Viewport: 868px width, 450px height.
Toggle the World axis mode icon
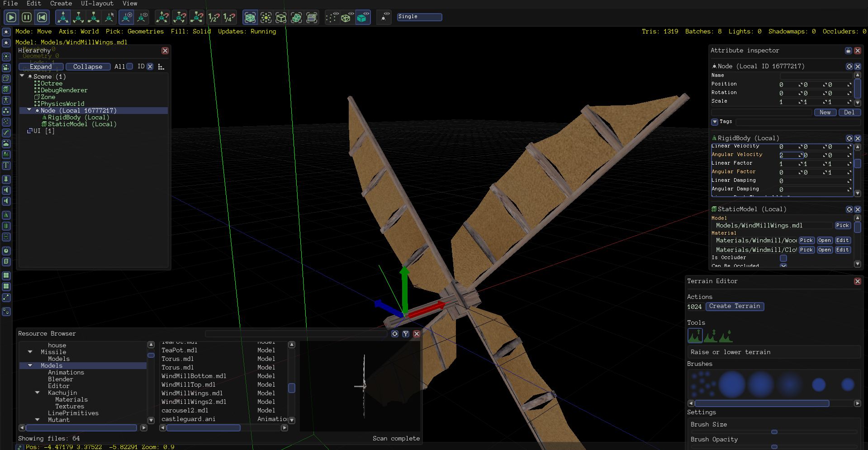point(126,17)
